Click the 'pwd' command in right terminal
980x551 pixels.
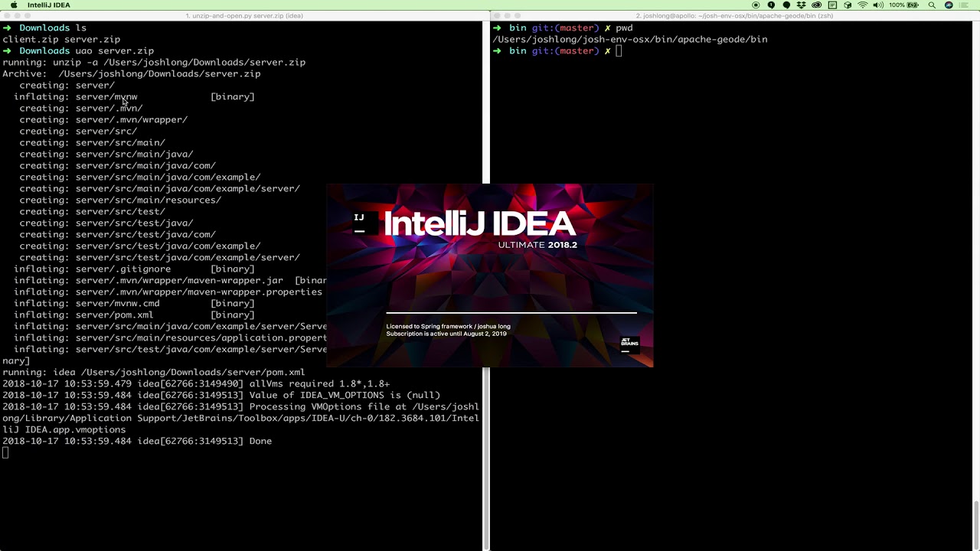coord(624,28)
